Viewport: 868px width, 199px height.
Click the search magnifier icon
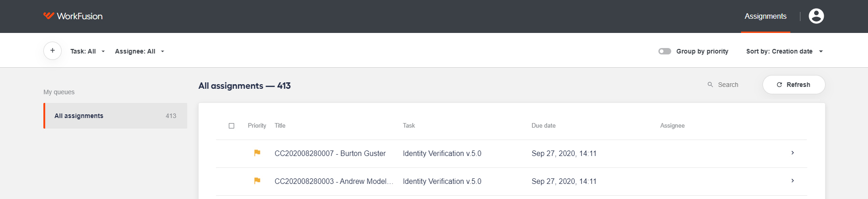pos(710,85)
